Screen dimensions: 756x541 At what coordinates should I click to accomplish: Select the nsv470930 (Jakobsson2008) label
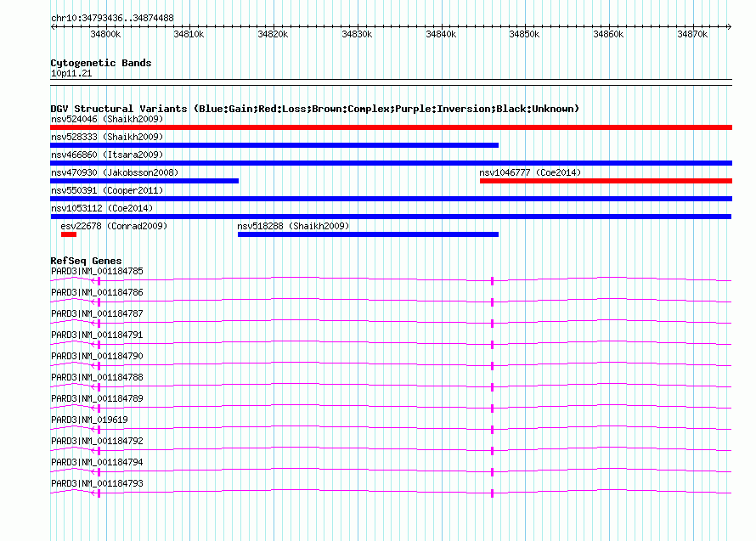pos(115,172)
